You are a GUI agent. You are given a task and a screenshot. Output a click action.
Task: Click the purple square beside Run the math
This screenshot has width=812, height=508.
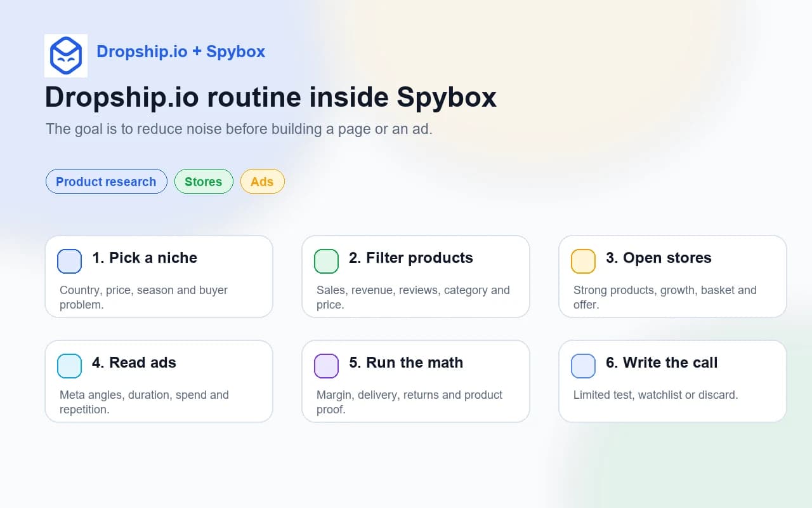pyautogui.click(x=326, y=366)
